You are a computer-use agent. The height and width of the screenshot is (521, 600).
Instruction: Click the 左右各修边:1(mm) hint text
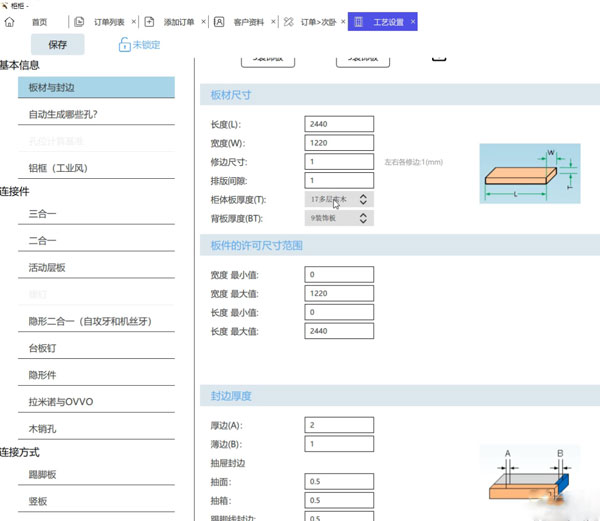click(414, 162)
